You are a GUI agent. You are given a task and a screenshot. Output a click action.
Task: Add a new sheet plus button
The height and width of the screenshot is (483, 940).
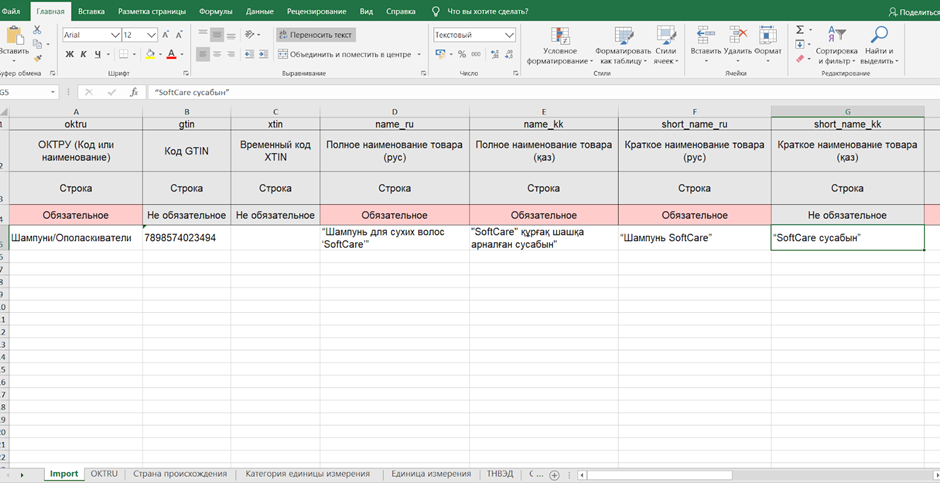click(x=555, y=475)
